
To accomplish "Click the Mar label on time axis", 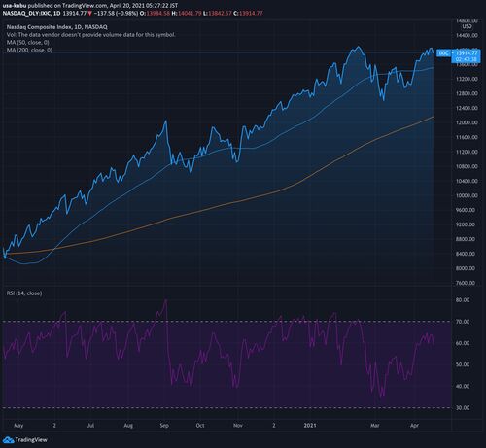I will tap(375, 426).
